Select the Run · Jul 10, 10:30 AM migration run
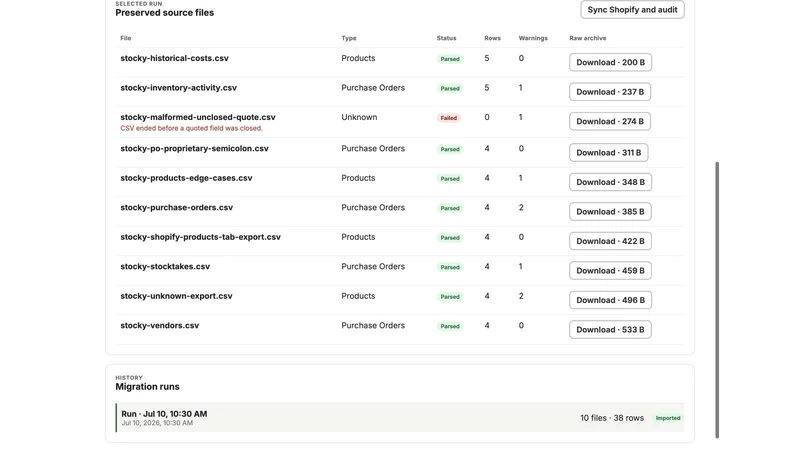800x450 pixels. [x=400, y=418]
